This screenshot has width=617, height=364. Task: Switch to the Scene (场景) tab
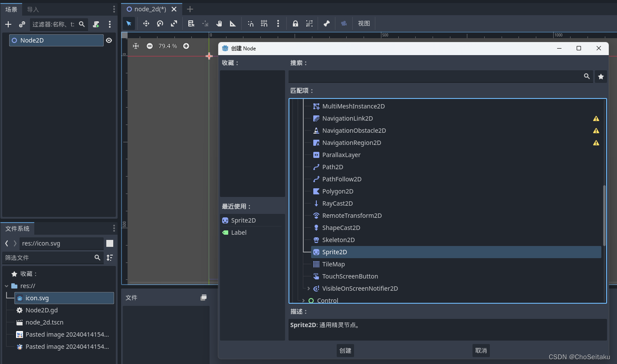coord(11,9)
